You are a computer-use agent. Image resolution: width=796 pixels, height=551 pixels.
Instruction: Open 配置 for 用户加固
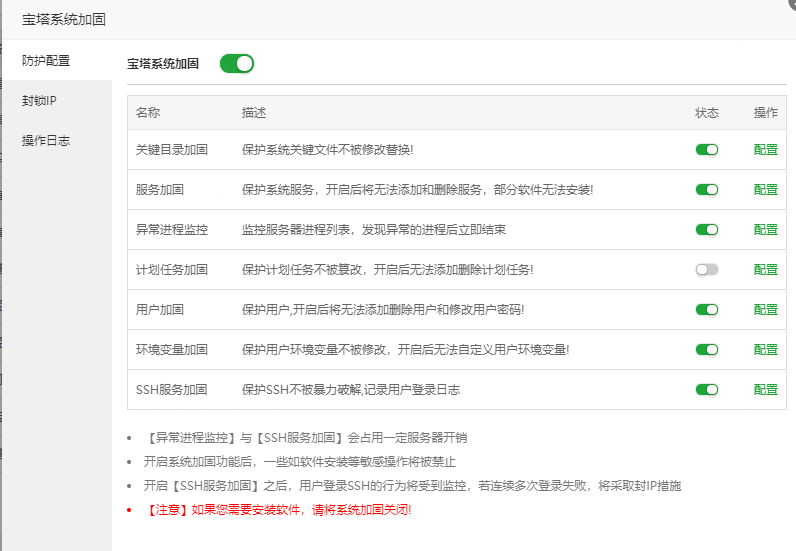coord(766,310)
